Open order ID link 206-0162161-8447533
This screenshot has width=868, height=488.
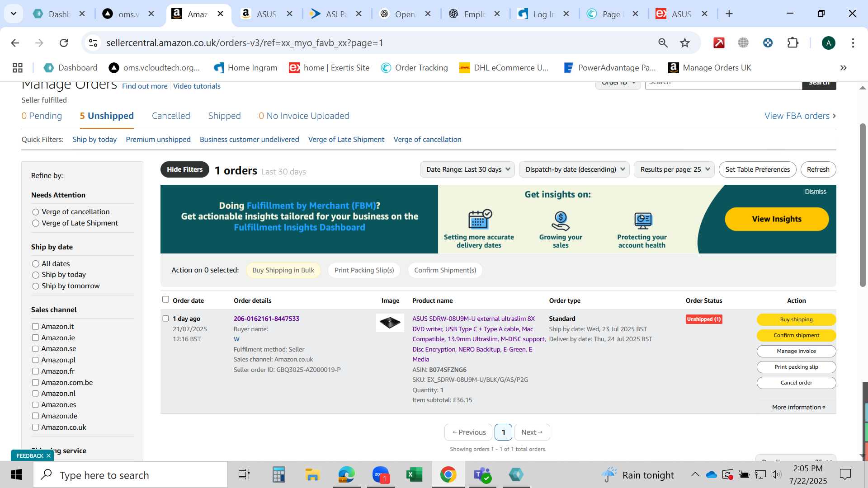click(266, 319)
